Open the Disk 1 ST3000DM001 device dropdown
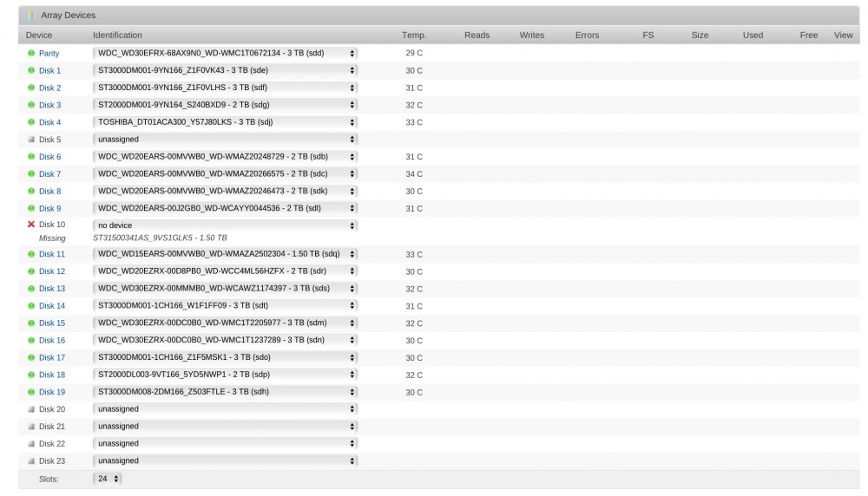 click(x=225, y=70)
